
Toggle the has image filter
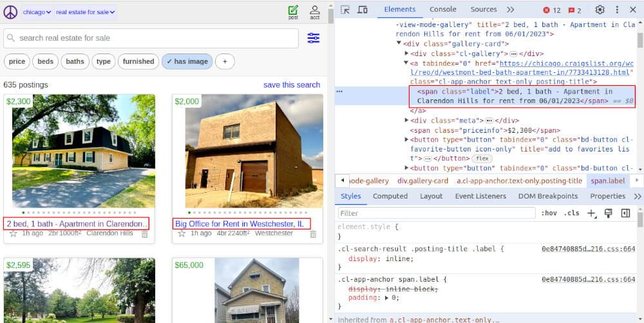187,62
